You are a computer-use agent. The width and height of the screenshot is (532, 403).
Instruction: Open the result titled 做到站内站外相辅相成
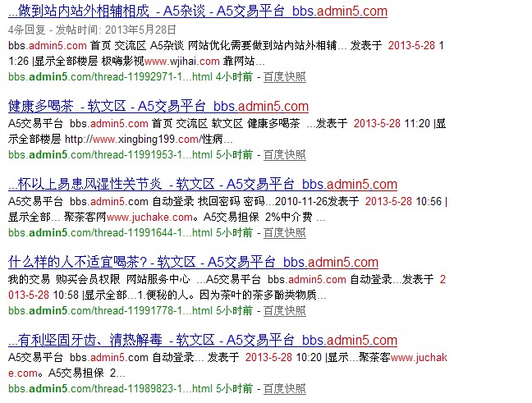[197, 11]
